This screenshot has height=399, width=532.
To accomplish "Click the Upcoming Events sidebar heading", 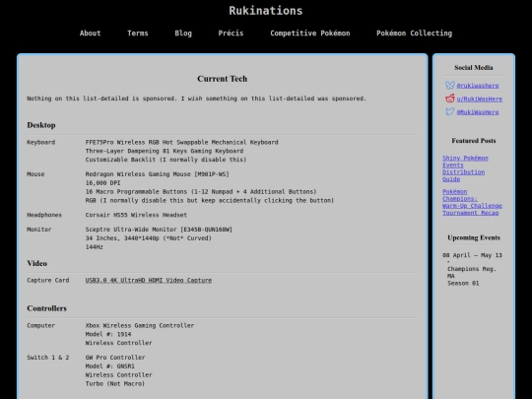I will (x=473, y=237).
